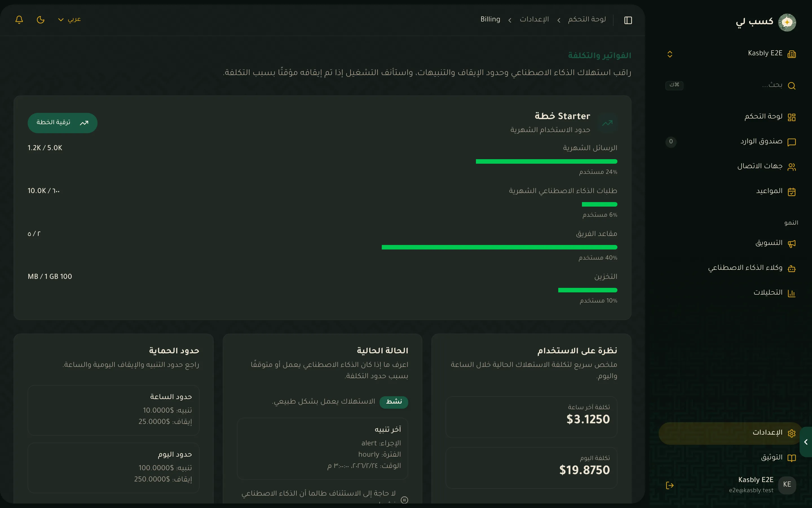Click the appointments calendar icon

tap(791, 192)
